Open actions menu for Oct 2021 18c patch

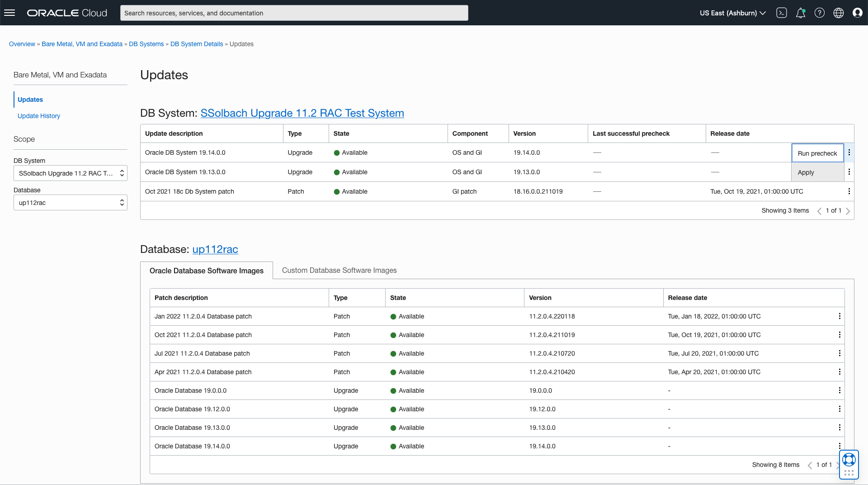click(x=849, y=191)
